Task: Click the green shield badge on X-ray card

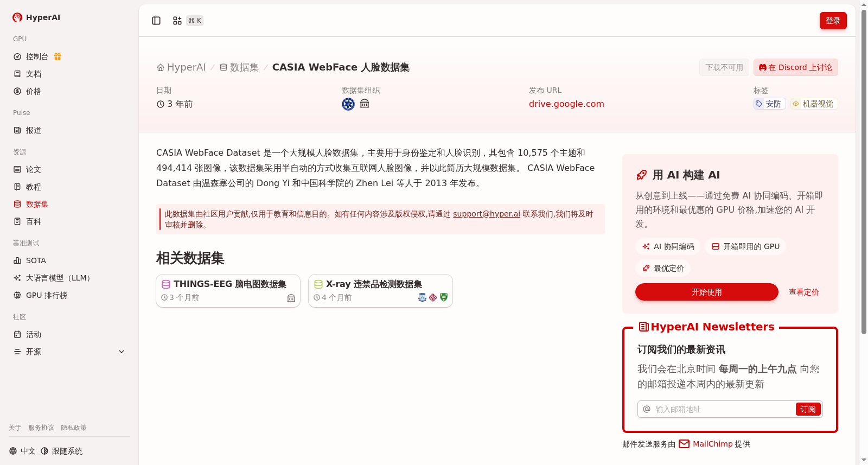Action: click(444, 297)
